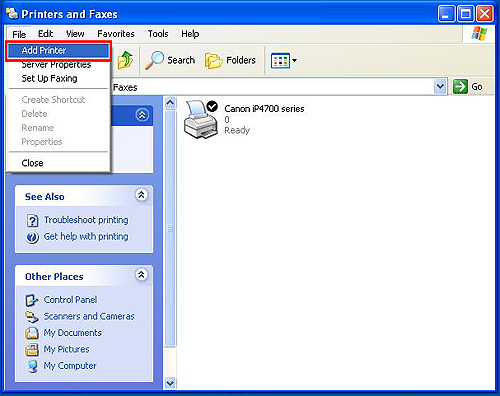Click the sidebar scroll up arrow
This screenshot has width=500, height=396.
pyautogui.click(x=170, y=103)
